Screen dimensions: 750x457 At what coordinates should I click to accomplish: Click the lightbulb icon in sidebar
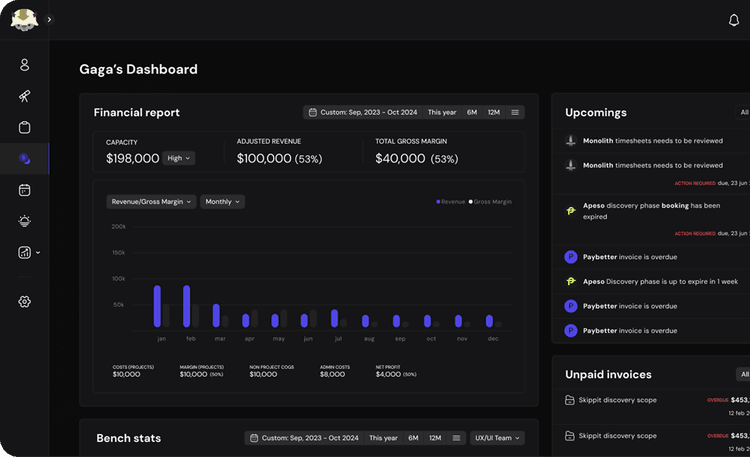25,221
